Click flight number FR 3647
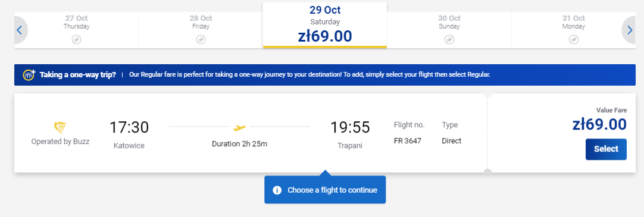Image resolution: width=644 pixels, height=217 pixels. pos(408,141)
